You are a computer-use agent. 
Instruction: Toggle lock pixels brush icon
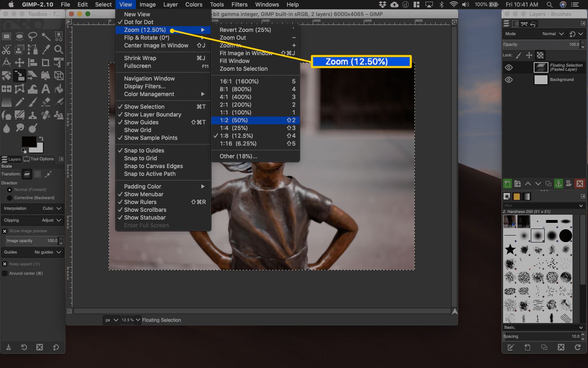tap(519, 55)
